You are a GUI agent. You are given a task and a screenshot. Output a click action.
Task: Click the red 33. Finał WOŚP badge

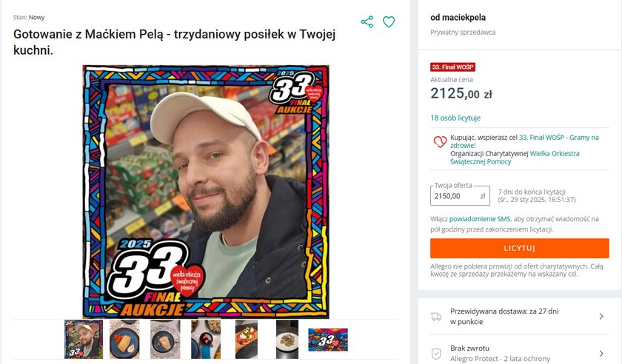click(x=452, y=67)
